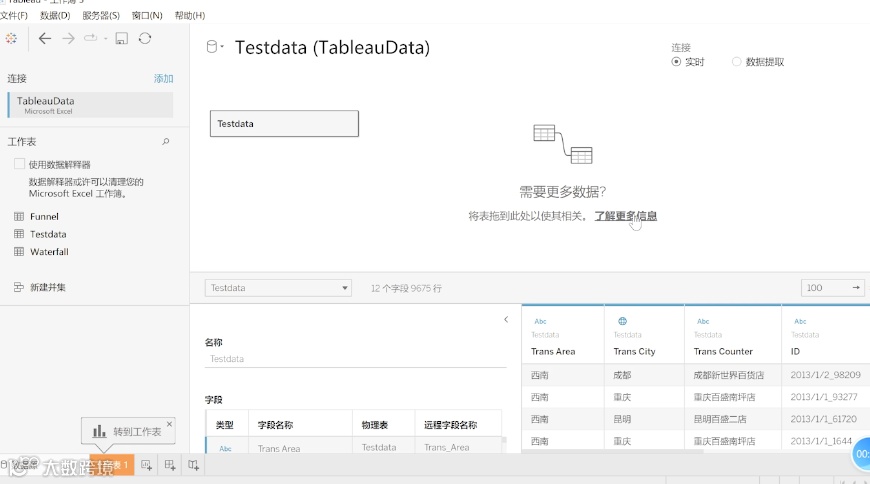Screen dimensions: 870x484
Task: Open the 服务器(S) menu
Action: (101, 16)
